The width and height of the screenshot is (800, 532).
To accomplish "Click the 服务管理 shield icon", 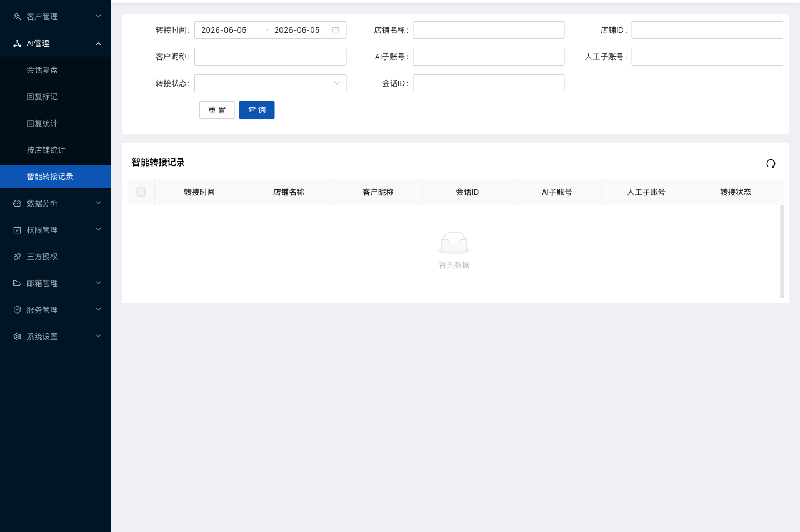I will (17, 310).
